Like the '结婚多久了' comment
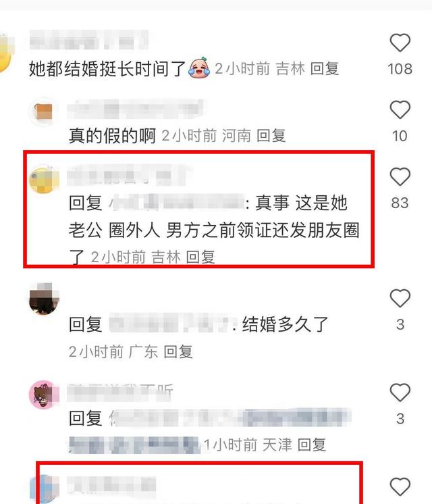This screenshot has height=504, width=432. click(x=400, y=298)
